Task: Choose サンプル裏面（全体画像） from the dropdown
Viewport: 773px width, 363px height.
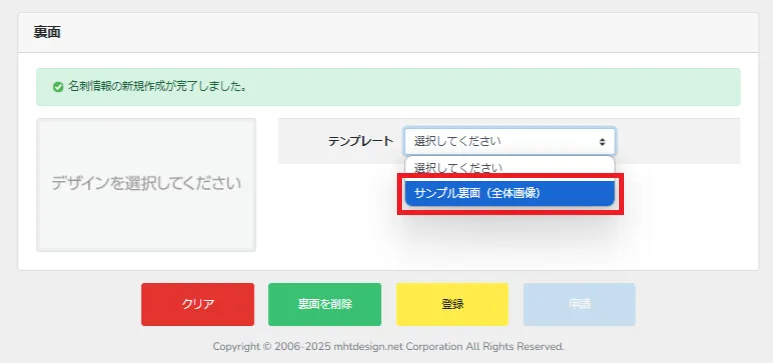Action: pos(510,193)
